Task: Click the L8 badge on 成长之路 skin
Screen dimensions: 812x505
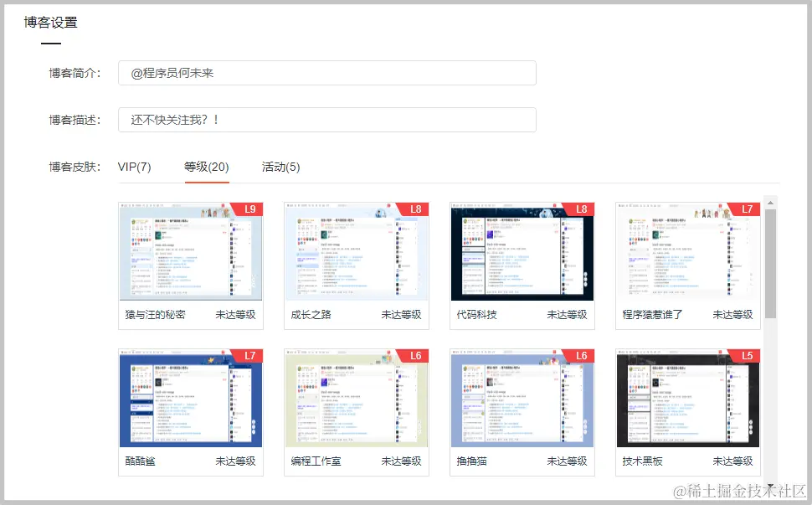Action: 416,209
